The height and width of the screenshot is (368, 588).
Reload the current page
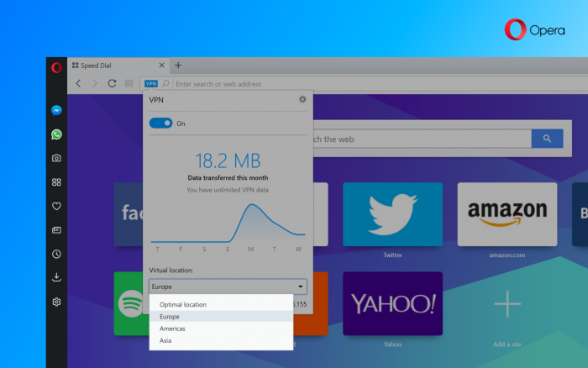click(x=112, y=83)
